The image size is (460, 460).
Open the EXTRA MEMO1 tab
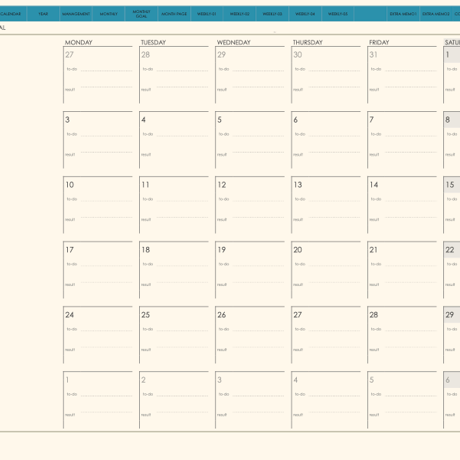(403, 14)
